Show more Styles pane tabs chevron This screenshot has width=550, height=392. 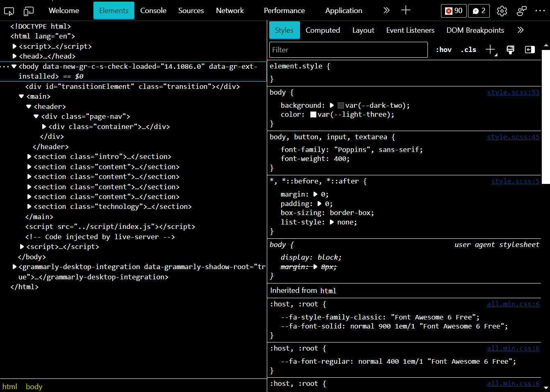pyautogui.click(x=520, y=30)
